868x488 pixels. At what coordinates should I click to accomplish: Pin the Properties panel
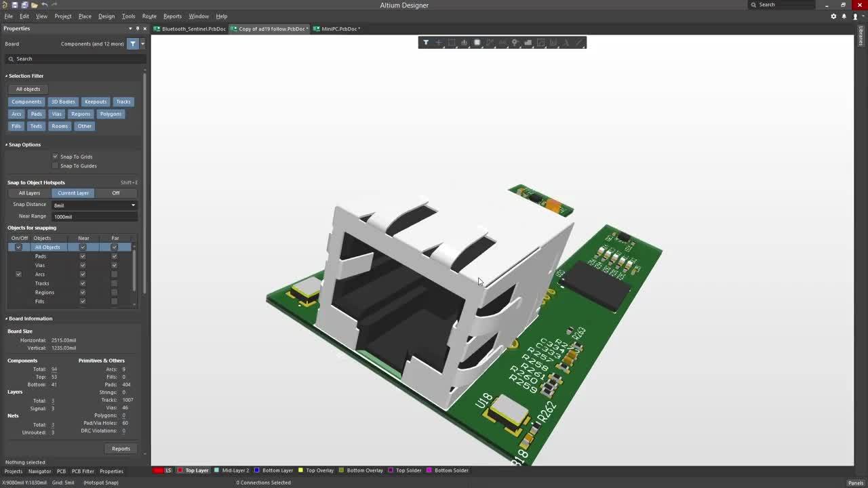pyautogui.click(x=137, y=28)
